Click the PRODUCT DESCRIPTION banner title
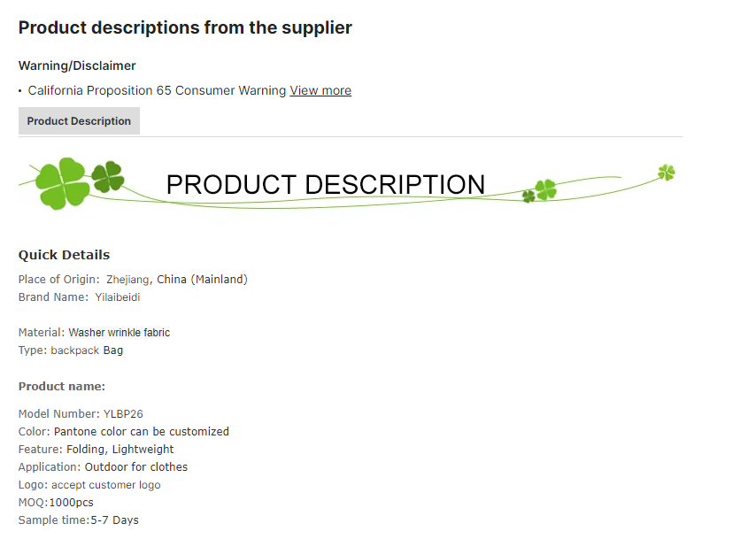The height and width of the screenshot is (539, 756). point(326,184)
